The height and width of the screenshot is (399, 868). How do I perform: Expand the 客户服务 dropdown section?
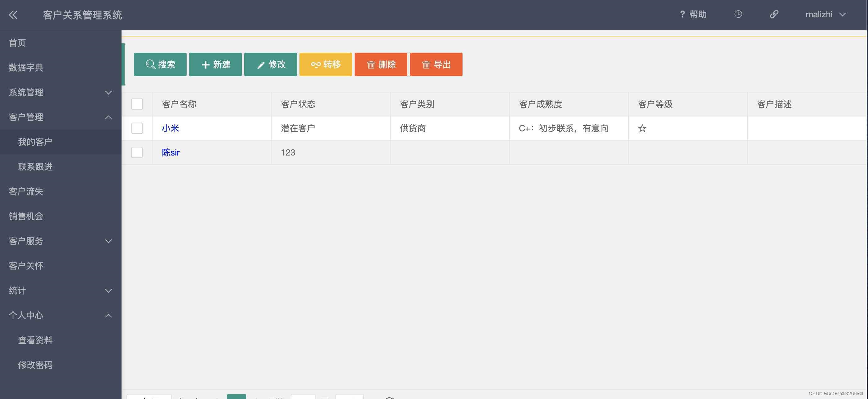tap(60, 241)
